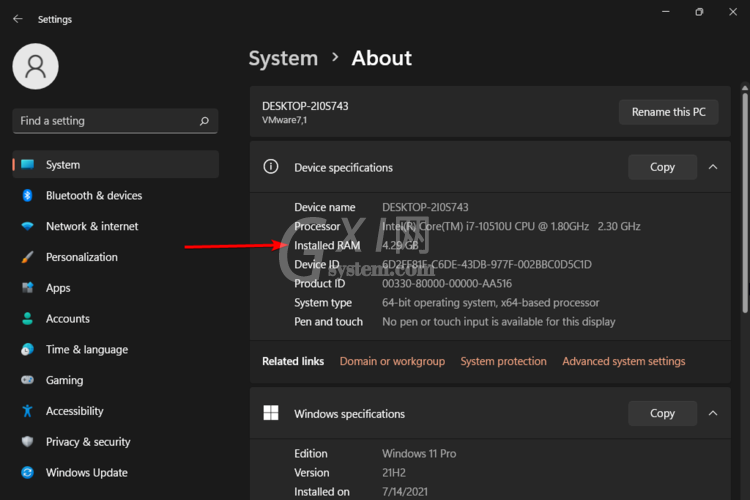Click the Installed RAM label
This screenshot has height=500, width=750.
pyautogui.click(x=327, y=245)
